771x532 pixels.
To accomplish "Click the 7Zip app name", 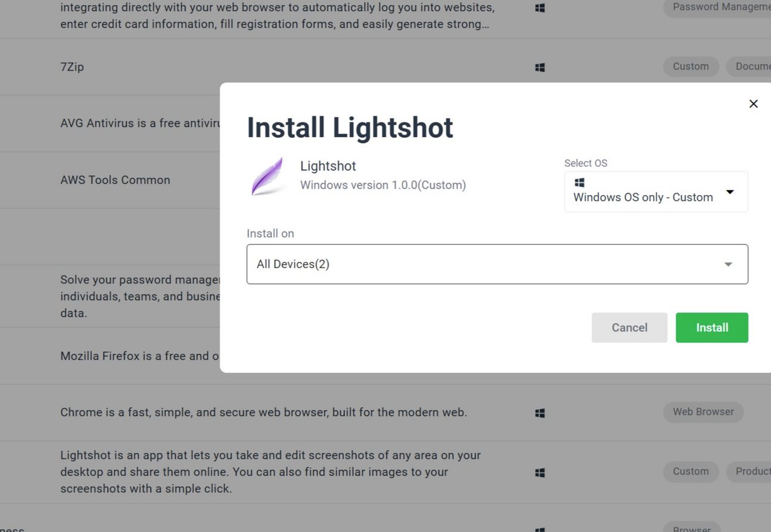I will click(x=72, y=67).
